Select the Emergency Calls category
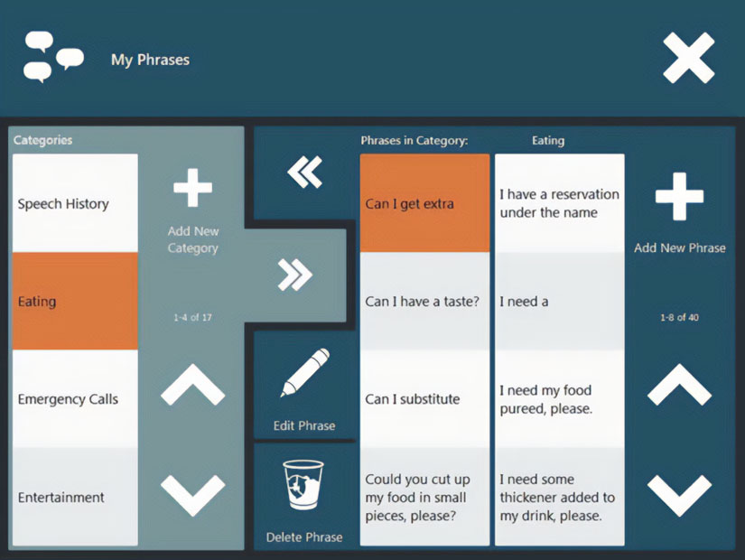This screenshot has height=560, width=745. pos(75,399)
